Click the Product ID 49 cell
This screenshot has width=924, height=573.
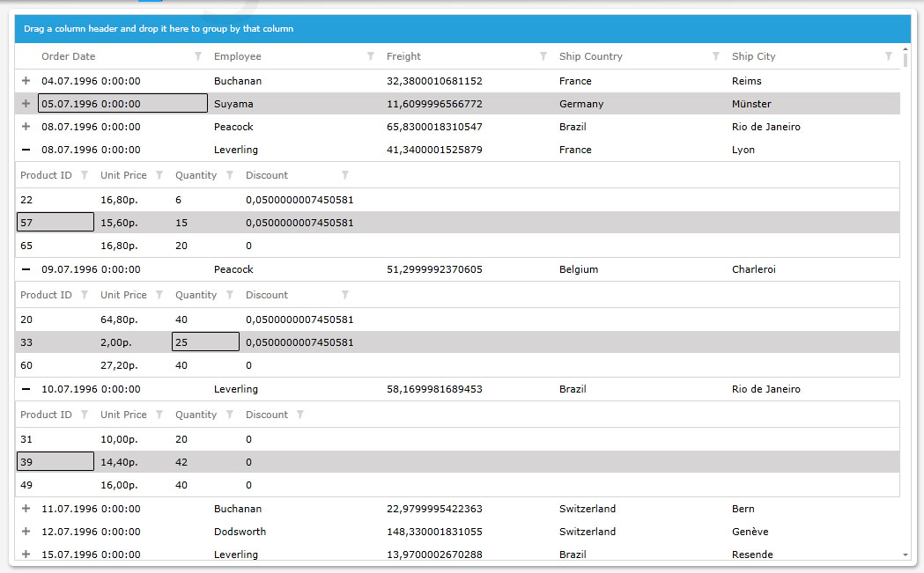26,485
